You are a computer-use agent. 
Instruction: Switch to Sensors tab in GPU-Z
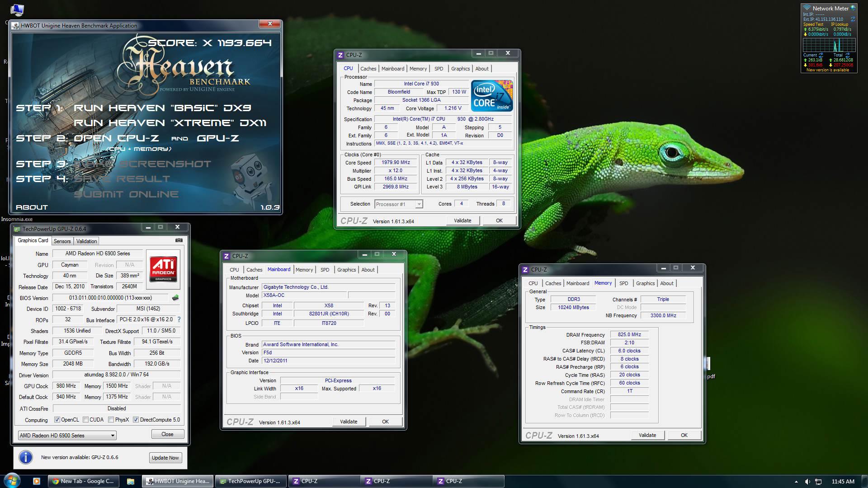tap(62, 241)
